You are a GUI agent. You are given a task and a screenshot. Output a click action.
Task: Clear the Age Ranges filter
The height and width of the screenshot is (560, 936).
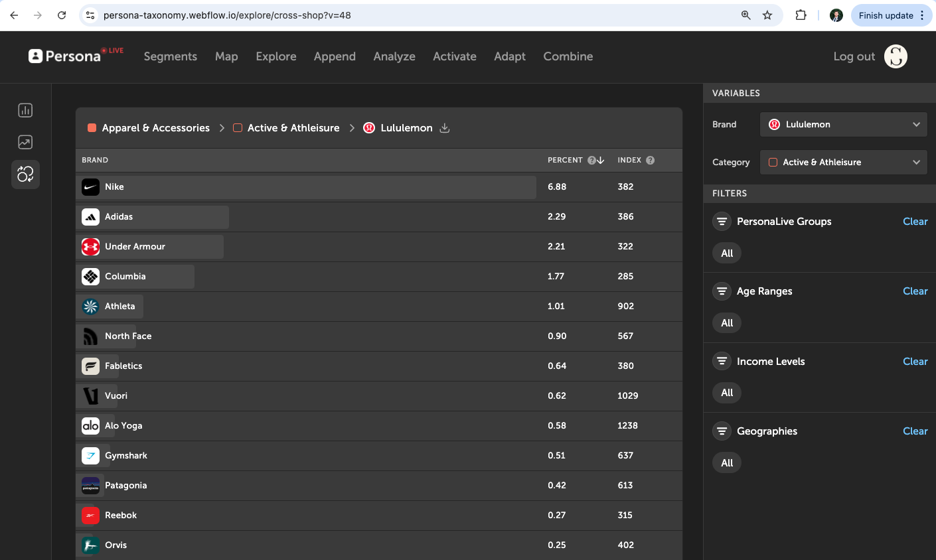point(915,291)
